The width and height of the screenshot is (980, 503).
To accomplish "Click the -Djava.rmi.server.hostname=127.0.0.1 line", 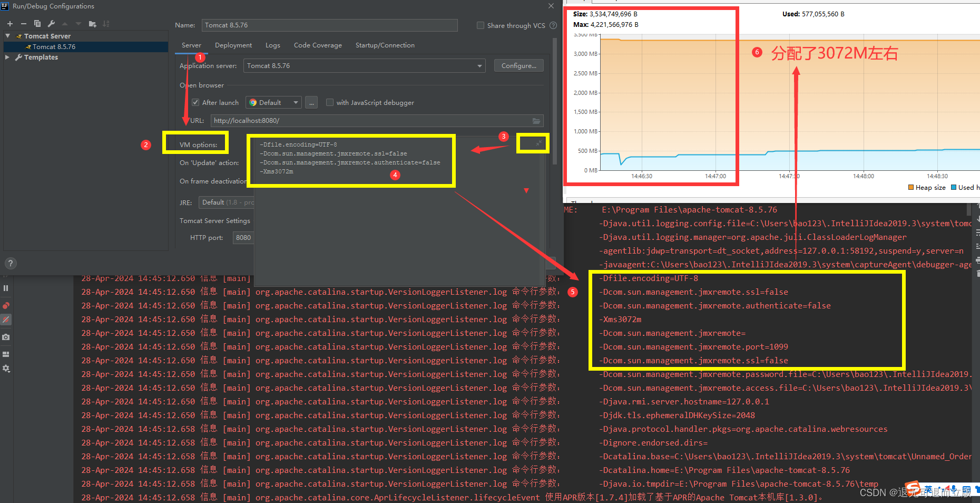I will click(x=684, y=402).
